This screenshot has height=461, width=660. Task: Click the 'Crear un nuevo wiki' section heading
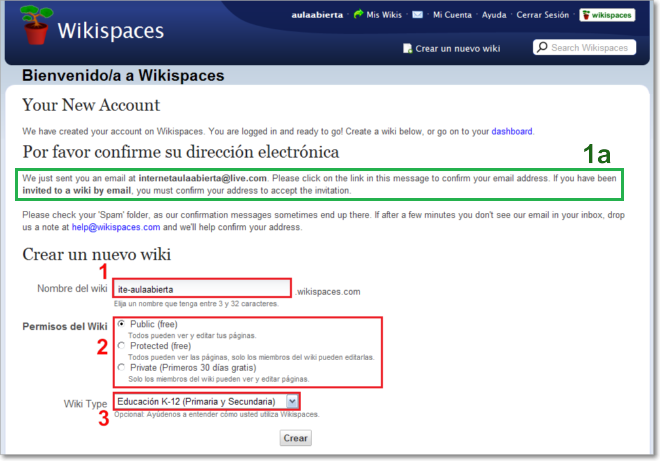pyautogui.click(x=96, y=254)
